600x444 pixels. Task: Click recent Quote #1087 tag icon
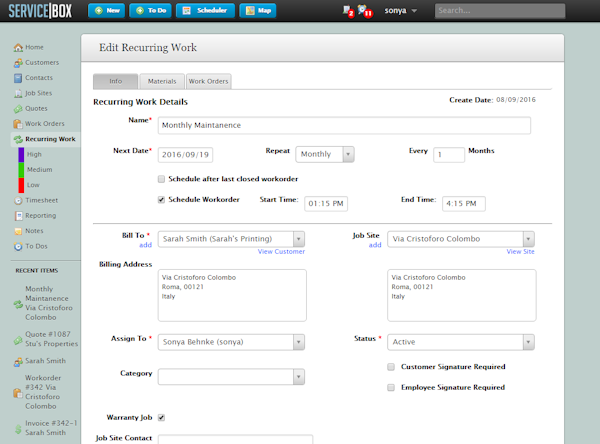pos(18,340)
